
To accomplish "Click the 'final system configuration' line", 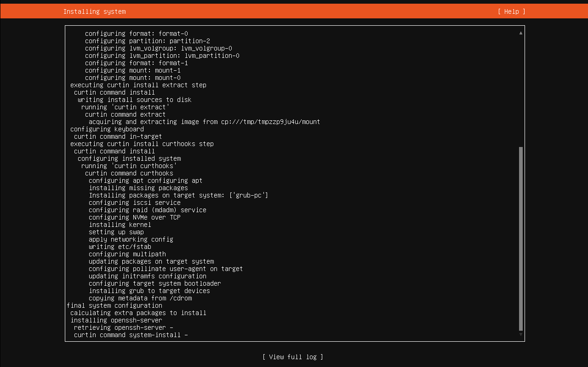I will pos(115,305).
